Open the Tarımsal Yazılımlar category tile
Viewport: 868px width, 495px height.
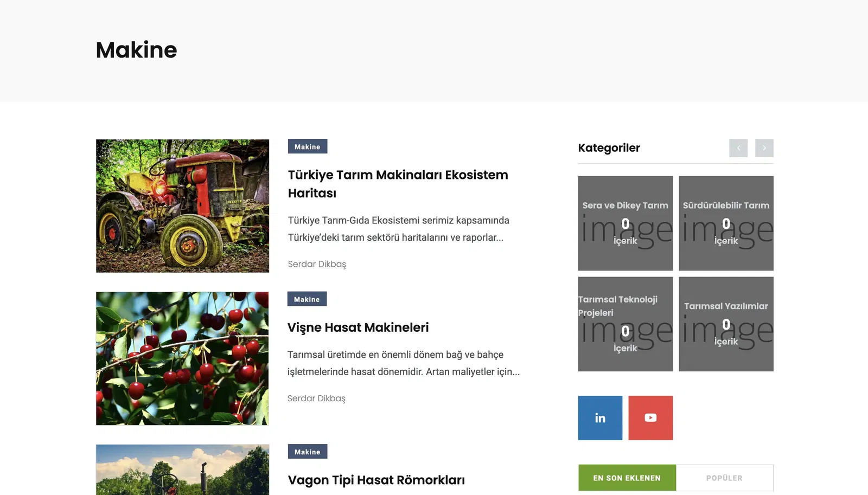coord(726,324)
